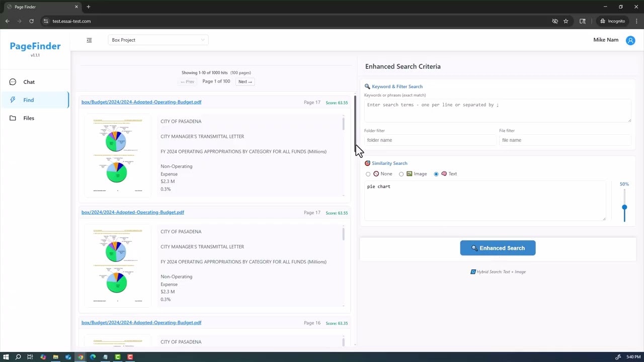Open the Chrome three-dot menu
This screenshot has width=644, height=362.
(x=636, y=21)
